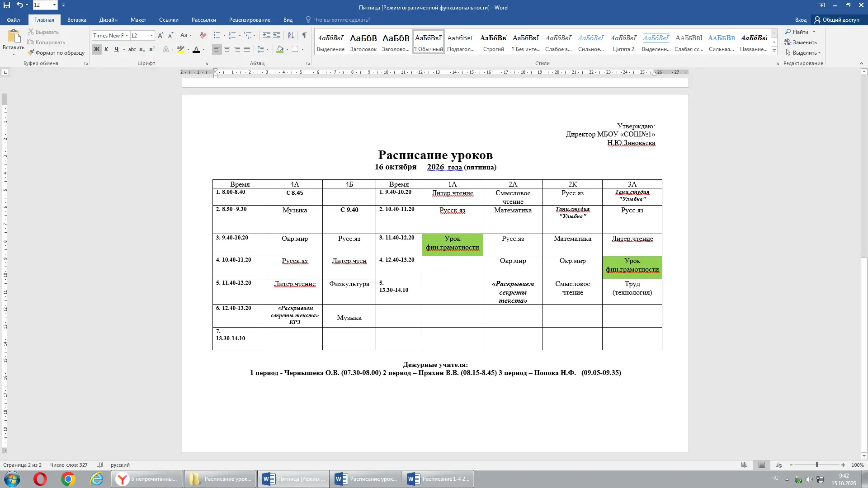Toggle underline (Ч) formatting
This screenshot has width=868, height=488.
tap(117, 49)
